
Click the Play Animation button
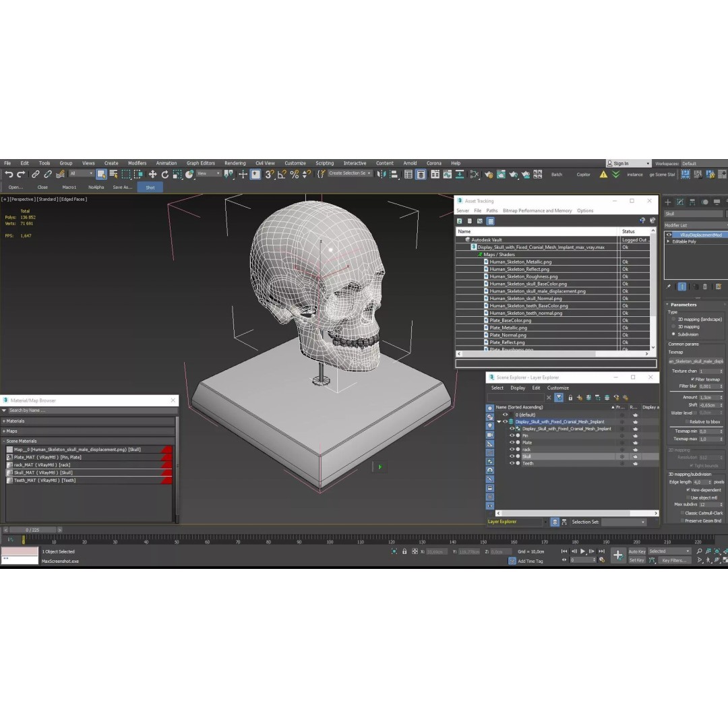point(582,551)
